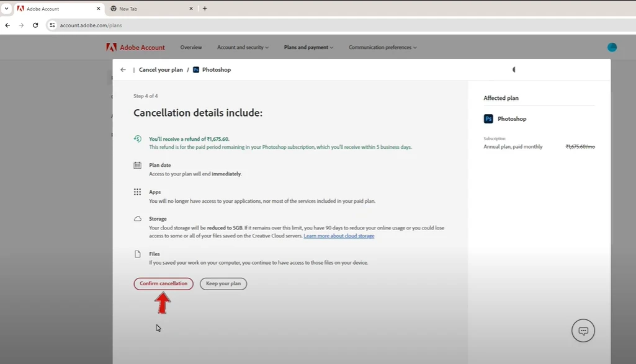Click the browser forward arrow

21,25
